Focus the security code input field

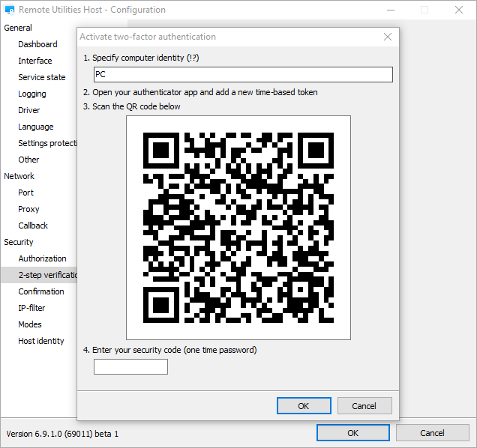130,366
